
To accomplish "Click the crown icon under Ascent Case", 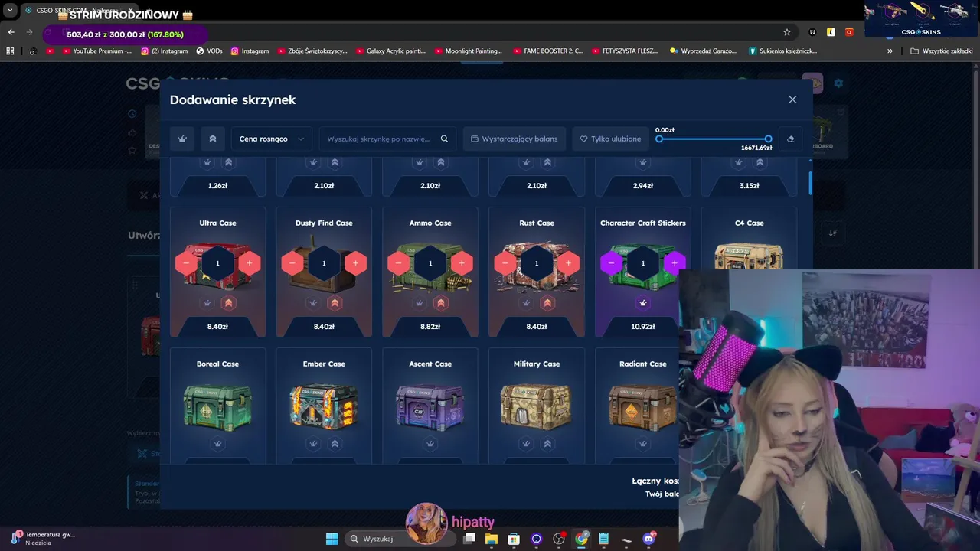I will click(430, 444).
